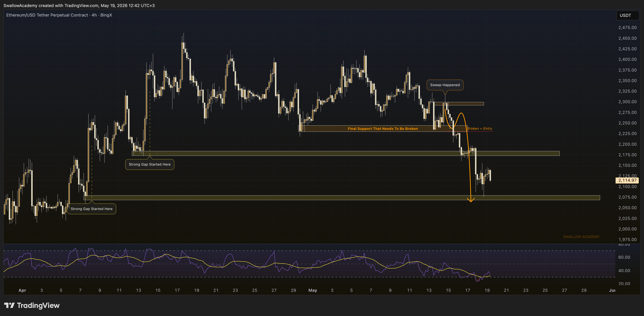644x316 pixels.
Task: Click the 'Apr' month label on time axis
Action: click(x=22, y=290)
